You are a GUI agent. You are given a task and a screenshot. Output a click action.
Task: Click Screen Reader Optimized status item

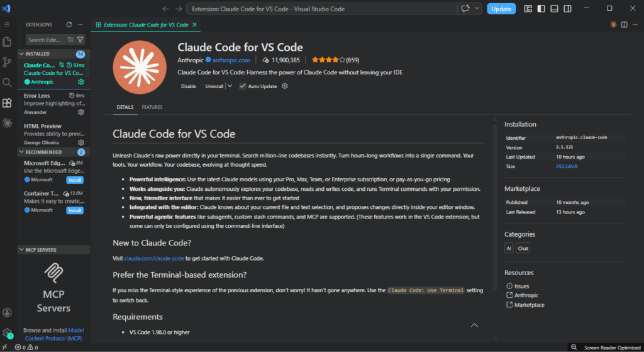tap(612, 348)
